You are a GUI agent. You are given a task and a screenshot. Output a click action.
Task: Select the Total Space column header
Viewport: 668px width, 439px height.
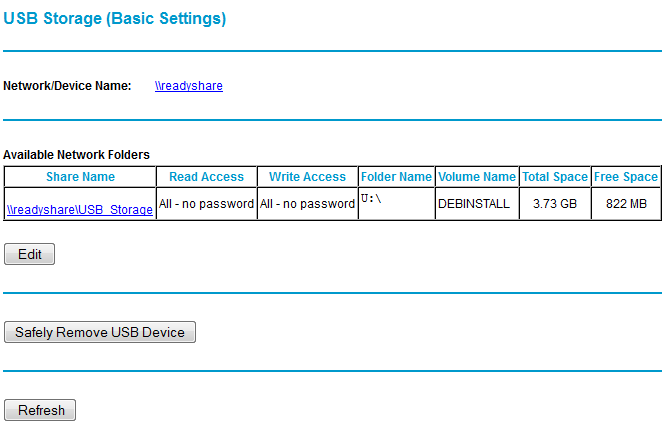tap(555, 176)
